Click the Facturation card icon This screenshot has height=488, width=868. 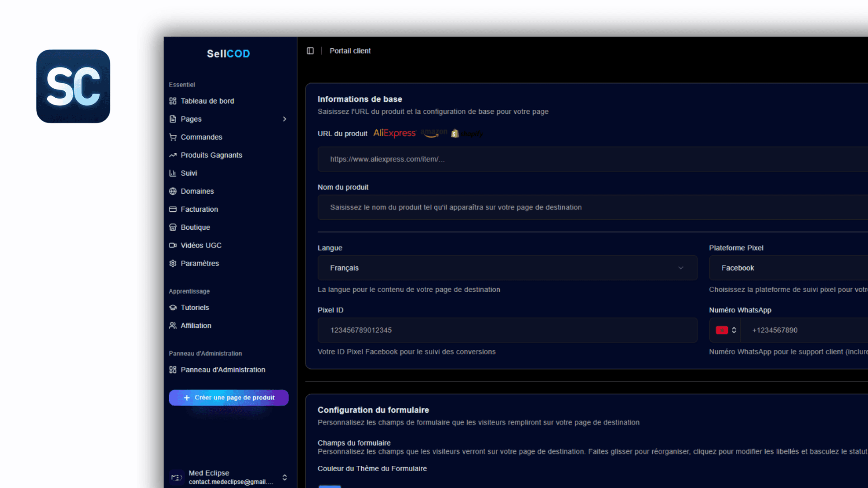173,209
